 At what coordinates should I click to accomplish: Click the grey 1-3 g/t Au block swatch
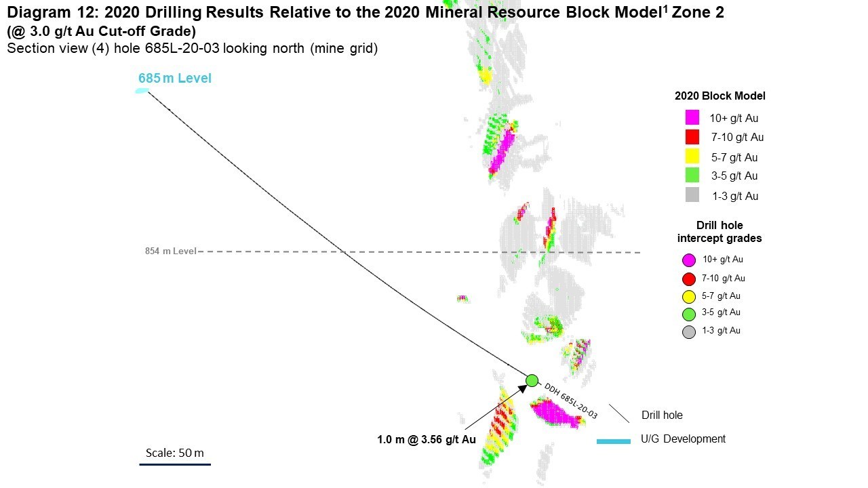[x=692, y=195]
